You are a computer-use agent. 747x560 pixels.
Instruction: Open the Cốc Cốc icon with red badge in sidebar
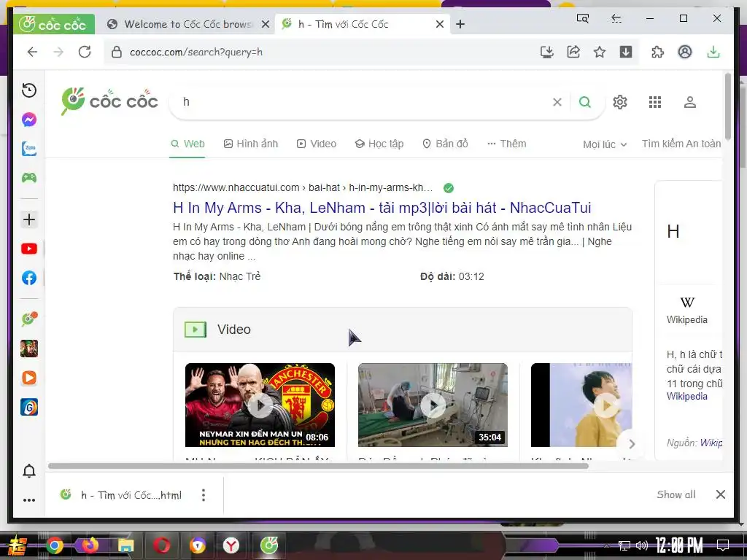[x=29, y=319]
